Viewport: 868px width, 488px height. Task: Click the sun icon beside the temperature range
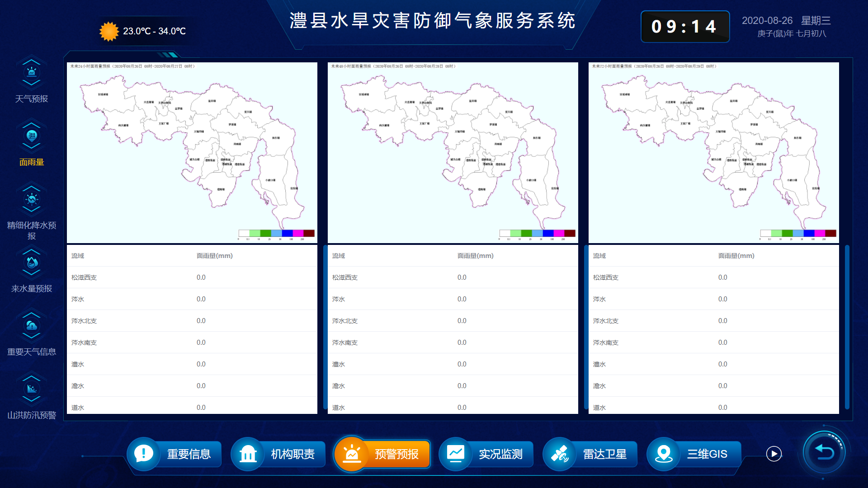coord(108,31)
